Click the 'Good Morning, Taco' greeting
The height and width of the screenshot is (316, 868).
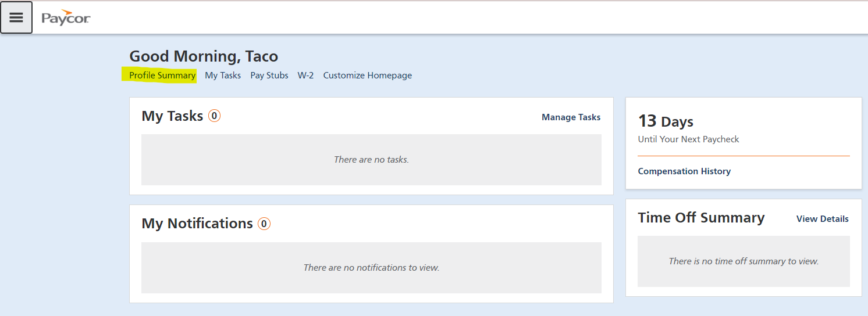pos(204,56)
